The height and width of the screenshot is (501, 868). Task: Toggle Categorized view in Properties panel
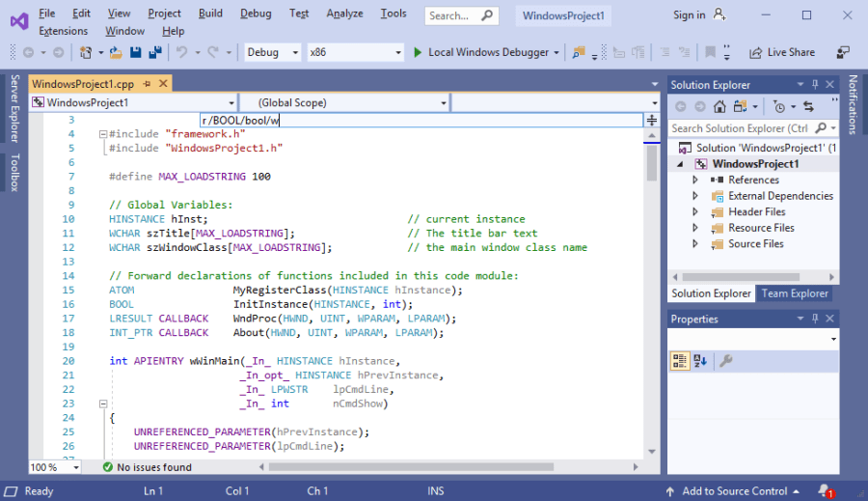coord(680,361)
